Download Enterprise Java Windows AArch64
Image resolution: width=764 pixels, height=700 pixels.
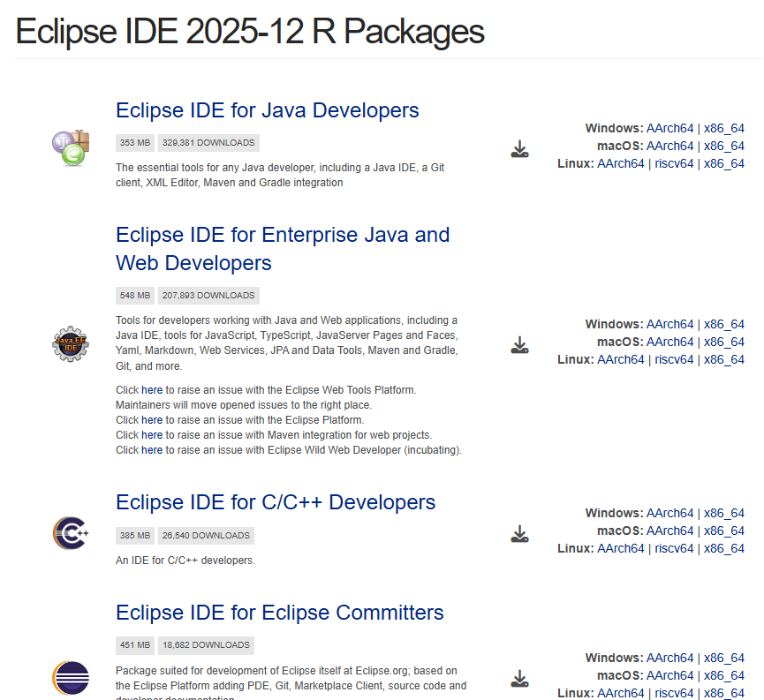tap(669, 324)
